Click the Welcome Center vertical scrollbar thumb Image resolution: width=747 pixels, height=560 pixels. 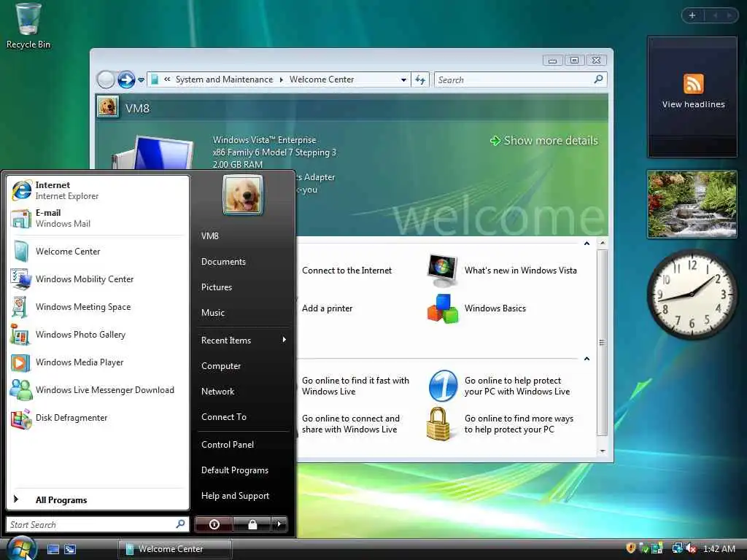[x=602, y=343]
